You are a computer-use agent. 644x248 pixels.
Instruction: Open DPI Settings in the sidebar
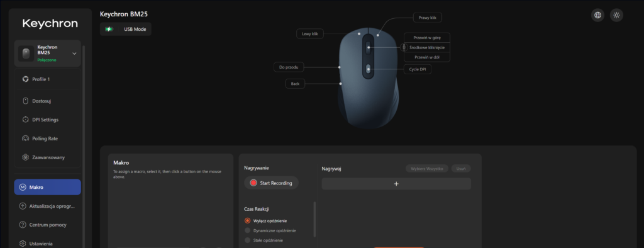[47, 120]
